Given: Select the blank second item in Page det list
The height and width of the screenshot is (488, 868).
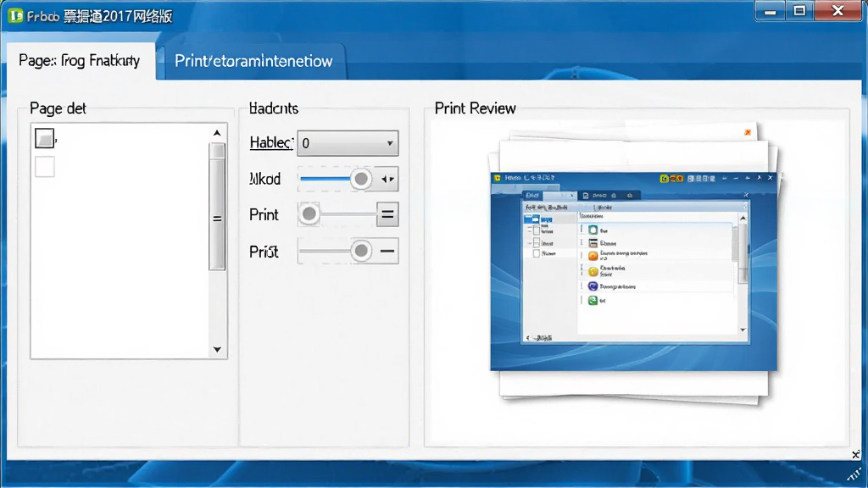Looking at the screenshot, I should click(x=45, y=167).
